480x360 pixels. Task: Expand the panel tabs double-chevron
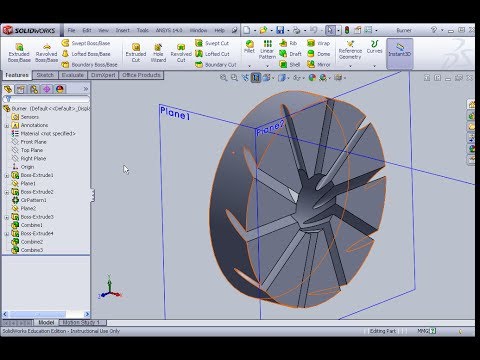(86, 89)
